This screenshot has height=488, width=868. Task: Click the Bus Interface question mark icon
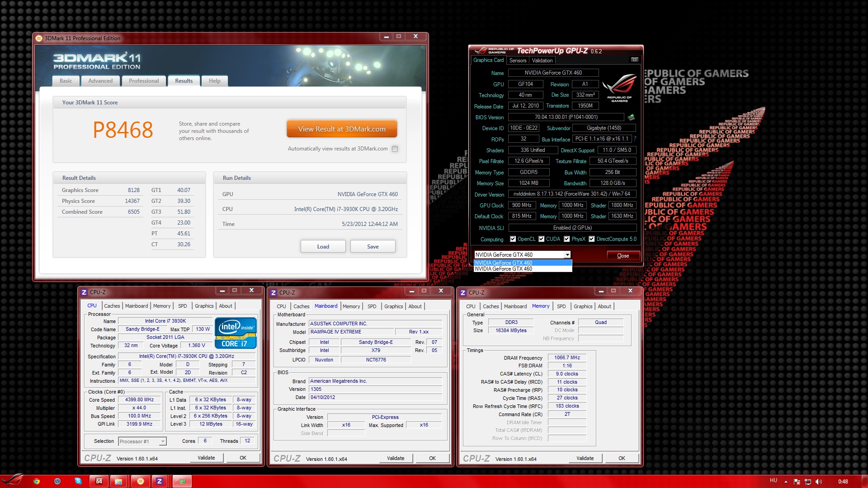pos(635,139)
